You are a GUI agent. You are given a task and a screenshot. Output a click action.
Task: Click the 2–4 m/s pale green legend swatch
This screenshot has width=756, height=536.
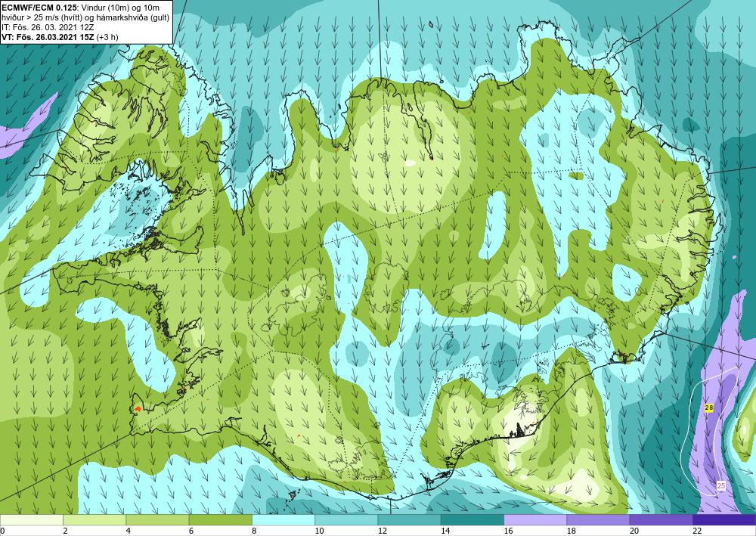(x=94, y=519)
